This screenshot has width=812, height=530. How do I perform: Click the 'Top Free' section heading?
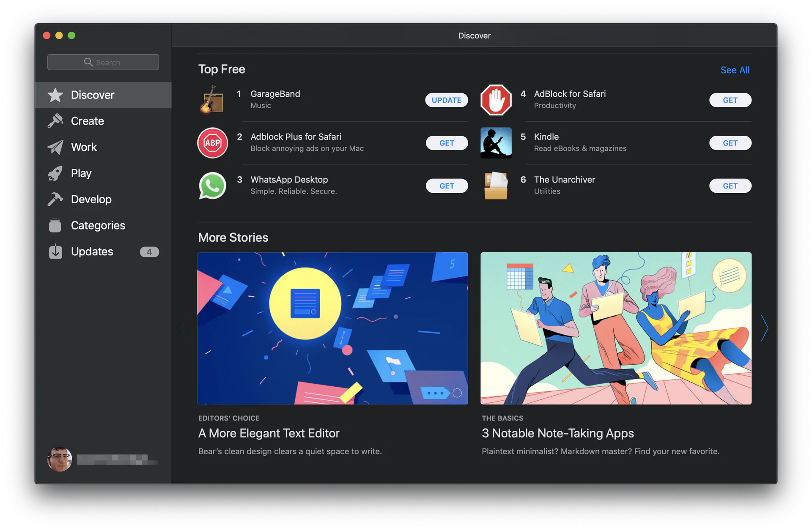pos(222,69)
